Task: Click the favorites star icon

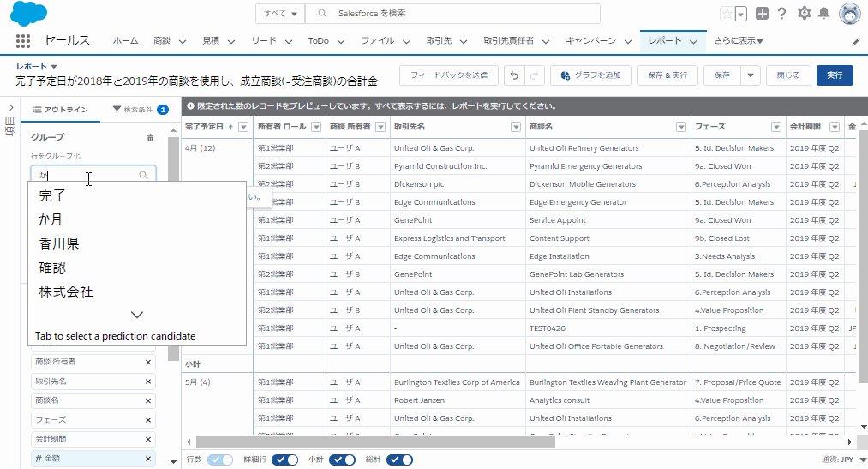Action: [x=727, y=14]
